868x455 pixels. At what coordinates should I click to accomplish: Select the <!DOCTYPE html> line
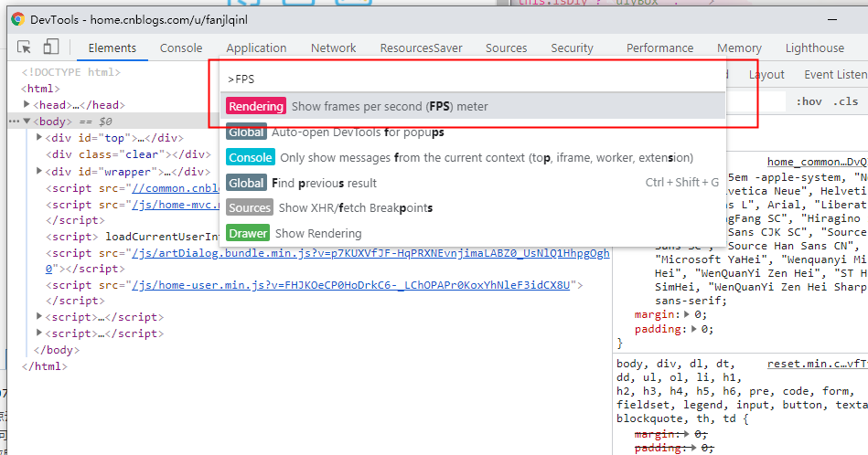point(70,72)
